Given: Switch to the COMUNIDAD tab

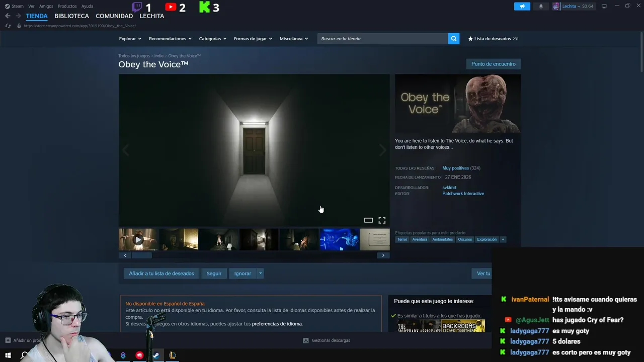Looking at the screenshot, I should [x=114, y=16].
